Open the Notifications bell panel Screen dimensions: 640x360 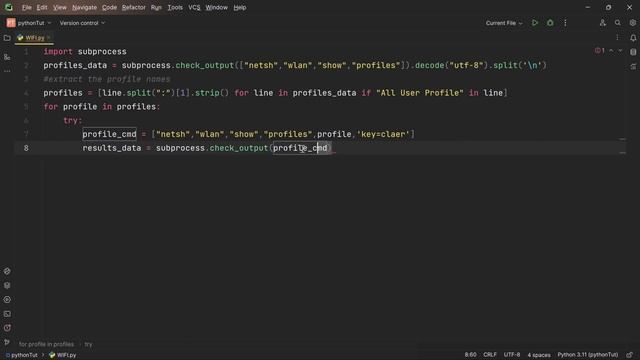click(633, 38)
